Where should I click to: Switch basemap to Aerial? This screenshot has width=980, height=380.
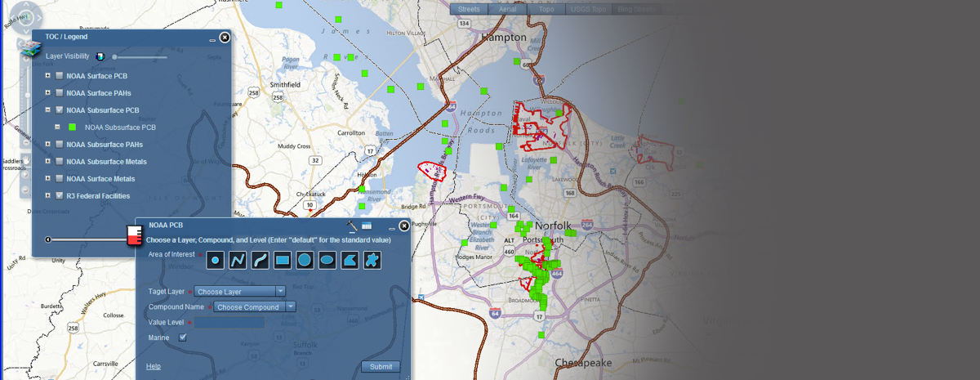tap(508, 9)
